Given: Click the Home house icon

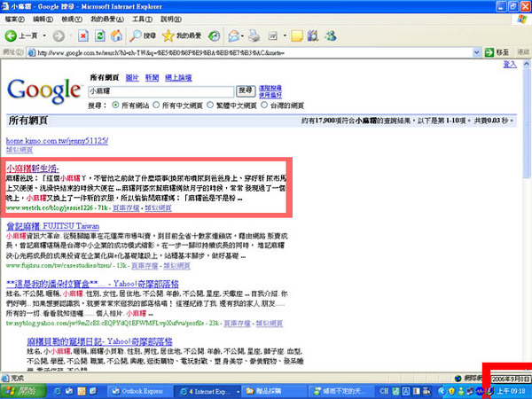Looking at the screenshot, I should (x=116, y=35).
